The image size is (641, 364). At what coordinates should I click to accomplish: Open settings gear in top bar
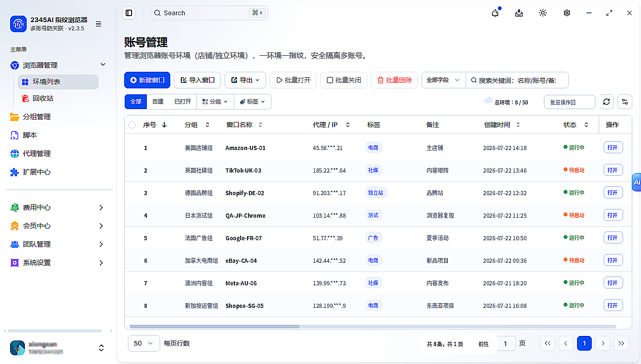coord(567,13)
